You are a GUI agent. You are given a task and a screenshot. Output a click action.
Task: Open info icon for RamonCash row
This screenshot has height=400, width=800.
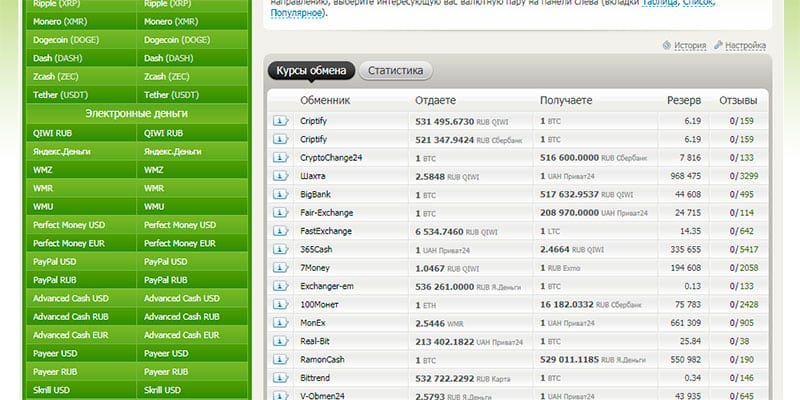280,360
